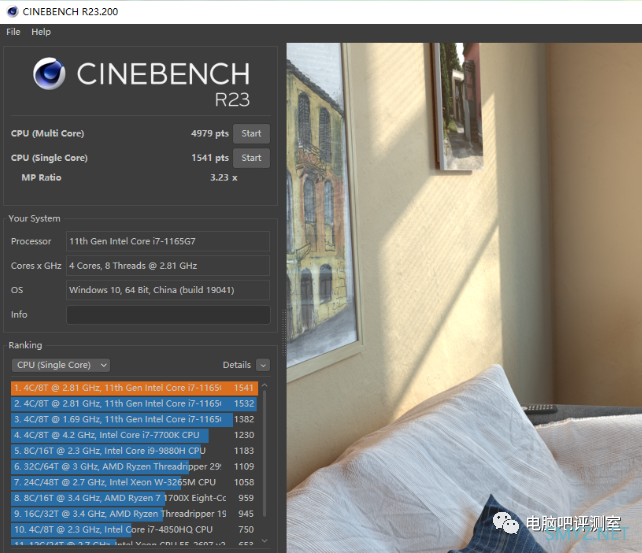Click the OS field showing Windows 10
Image resolution: width=642 pixels, height=553 pixels.
click(x=168, y=290)
